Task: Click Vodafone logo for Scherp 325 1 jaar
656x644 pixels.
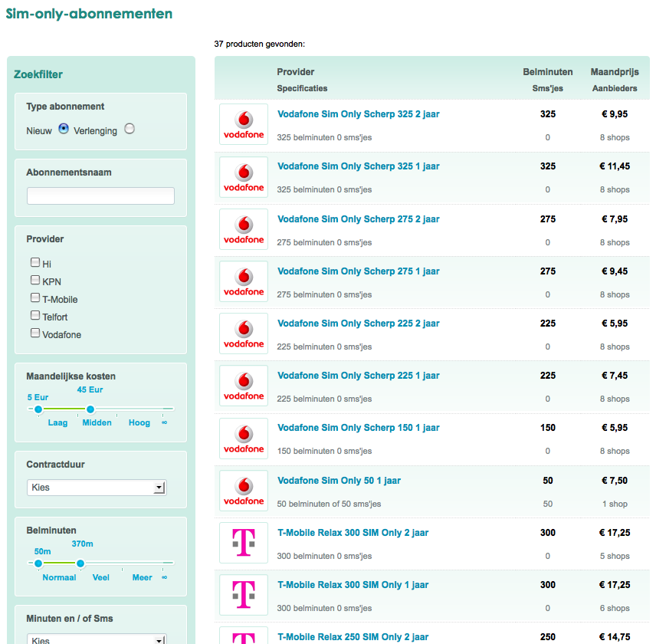Action: point(244,177)
